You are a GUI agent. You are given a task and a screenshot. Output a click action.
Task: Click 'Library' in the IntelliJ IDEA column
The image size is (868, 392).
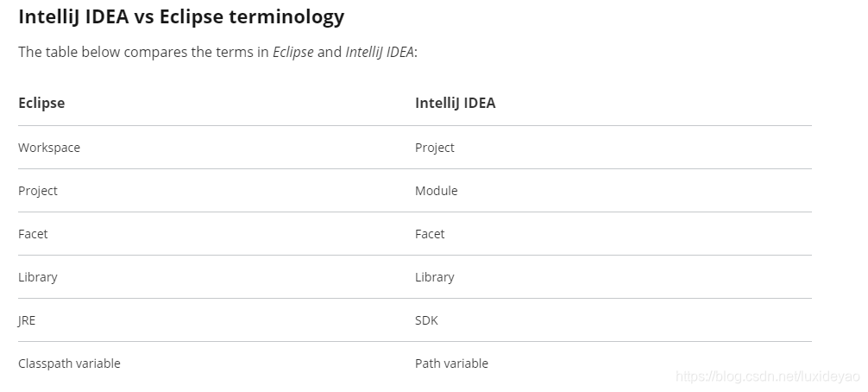(434, 277)
